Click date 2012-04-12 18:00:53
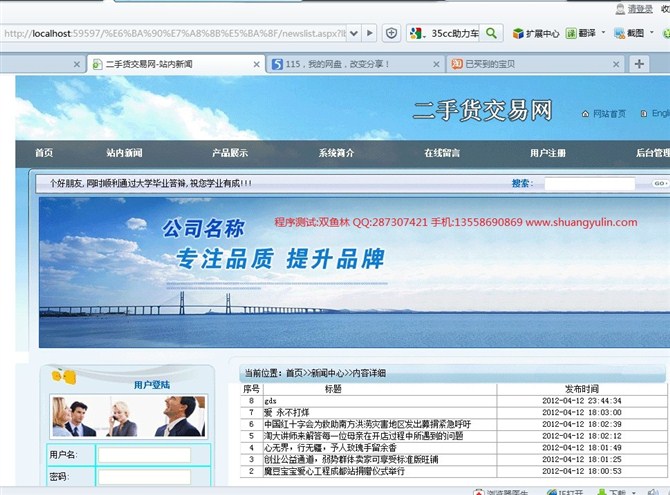This screenshot has height=495, width=670. tap(582, 471)
